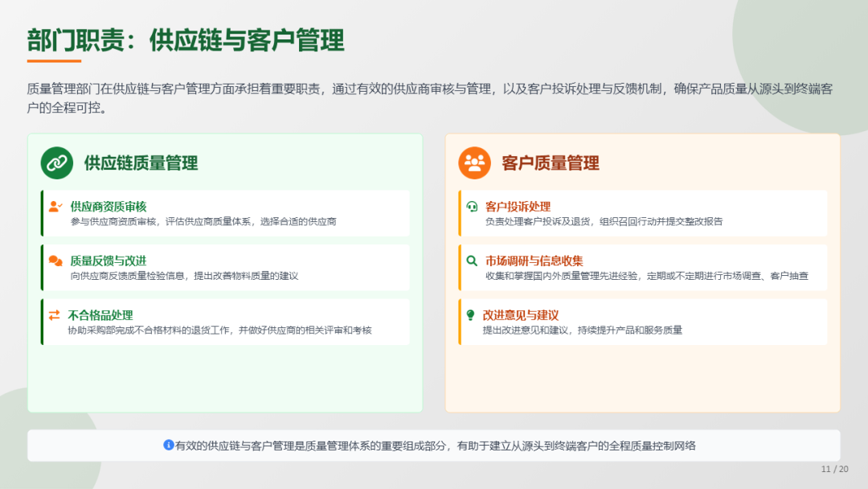Click the headset icon beside 客户投诉处理

pyautogui.click(x=472, y=207)
